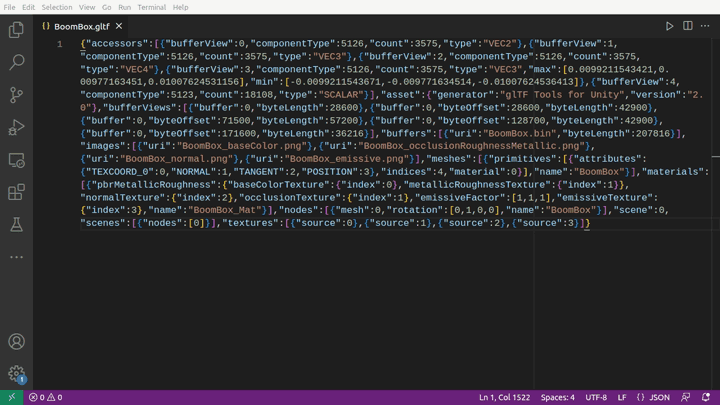Open the Terminal menu
Viewport: 720px width, 405px height.
[x=152, y=7]
